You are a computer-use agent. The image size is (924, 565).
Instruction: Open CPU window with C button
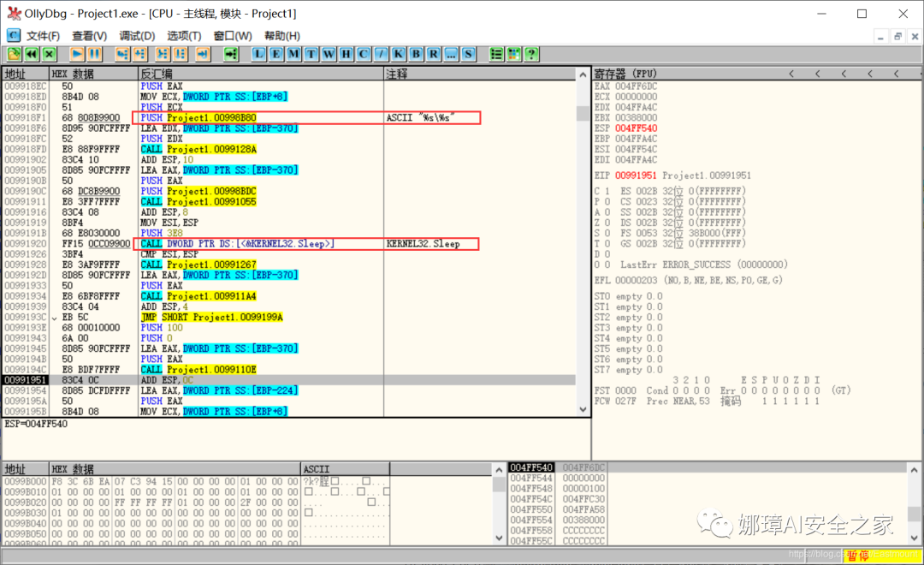tap(364, 54)
